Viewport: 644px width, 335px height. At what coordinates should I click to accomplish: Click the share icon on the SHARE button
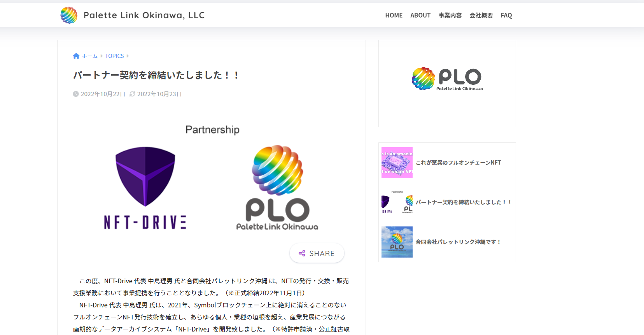tap(302, 253)
